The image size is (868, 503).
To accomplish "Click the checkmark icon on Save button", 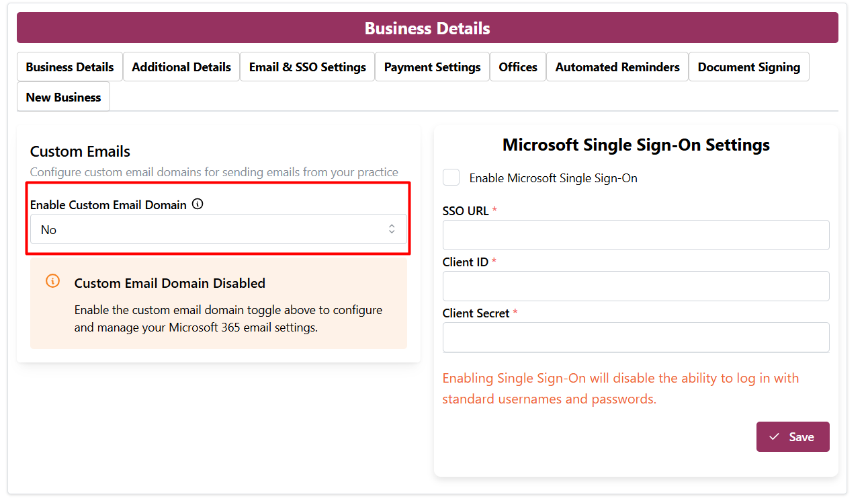I will [775, 437].
